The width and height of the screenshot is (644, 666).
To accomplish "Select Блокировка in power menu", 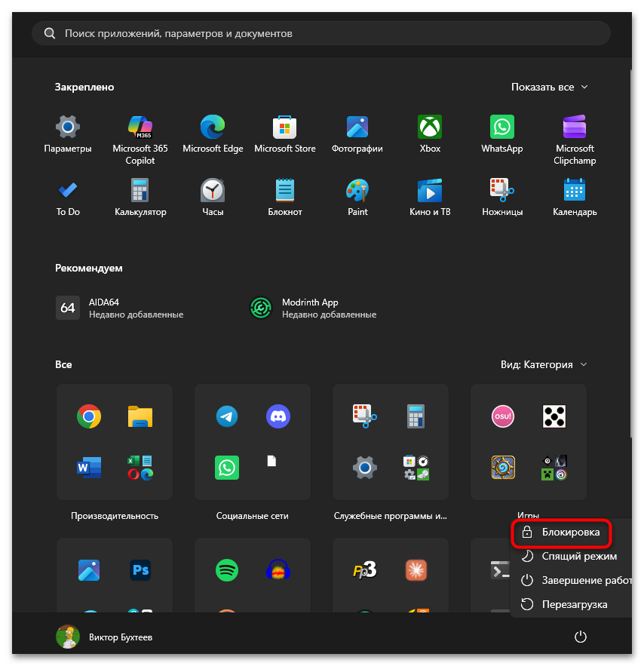I will (x=561, y=532).
